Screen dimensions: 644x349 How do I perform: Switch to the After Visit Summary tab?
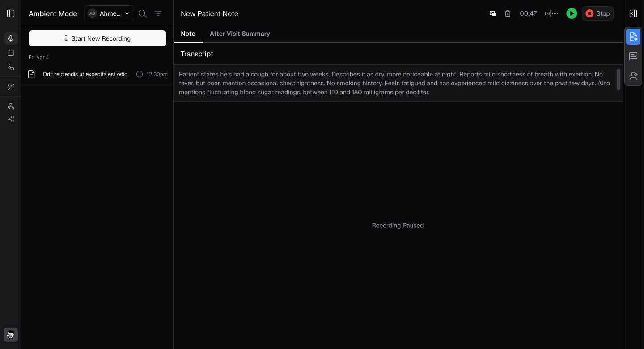[x=240, y=34]
